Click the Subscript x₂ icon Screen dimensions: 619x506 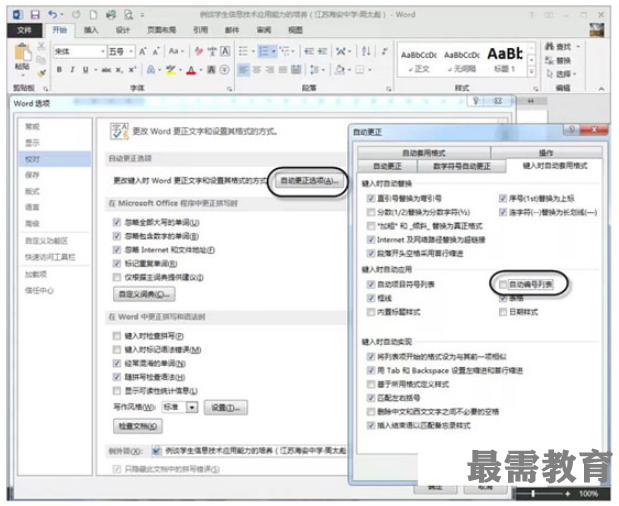pos(119,70)
